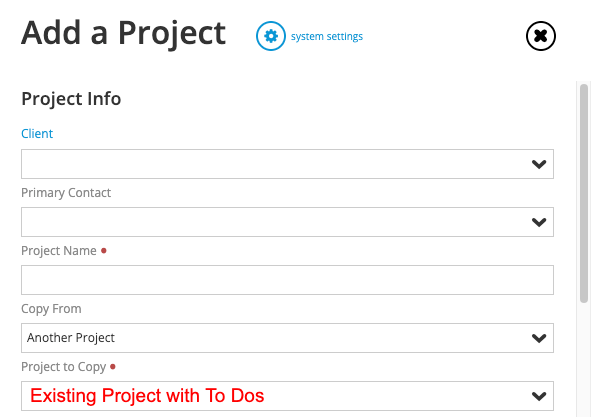This screenshot has height=417, width=591.
Task: Click the Project Info section heading
Action: tap(71, 99)
